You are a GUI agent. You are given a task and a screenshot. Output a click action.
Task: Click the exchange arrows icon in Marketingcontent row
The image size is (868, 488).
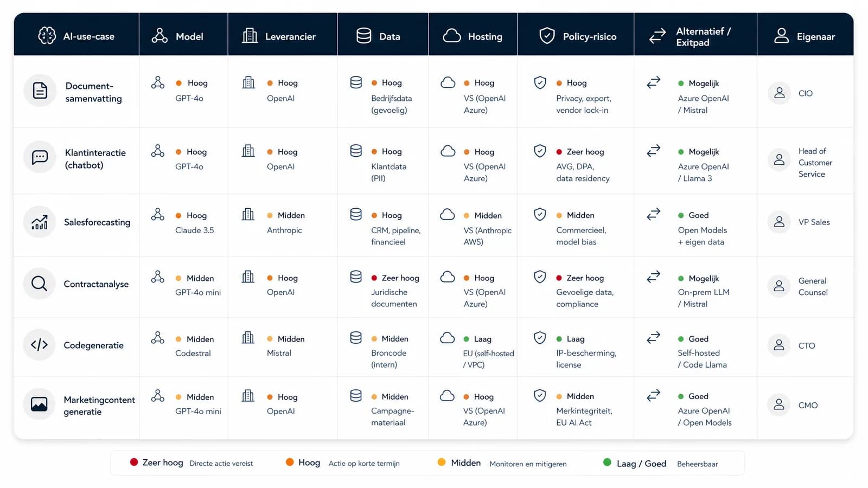point(654,395)
